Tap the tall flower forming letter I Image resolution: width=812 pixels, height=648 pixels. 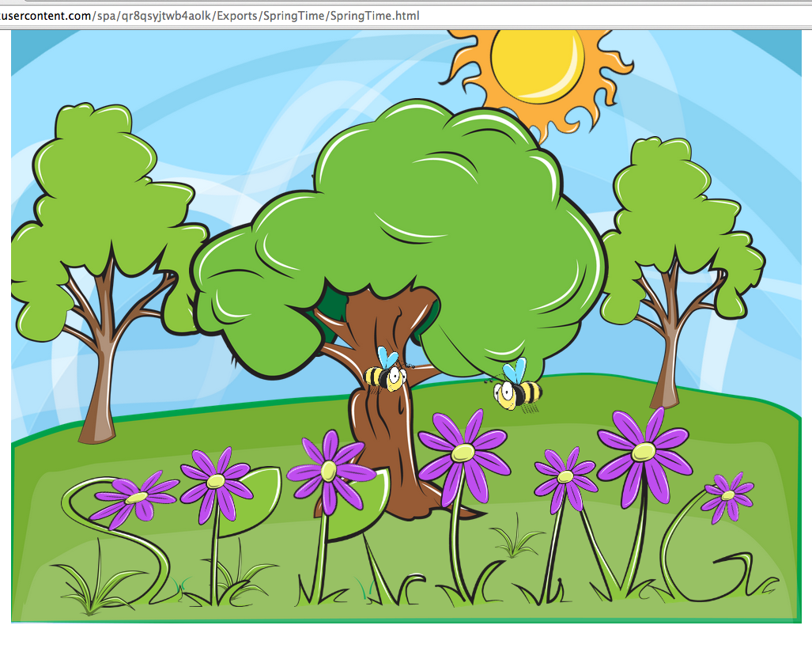click(463, 453)
